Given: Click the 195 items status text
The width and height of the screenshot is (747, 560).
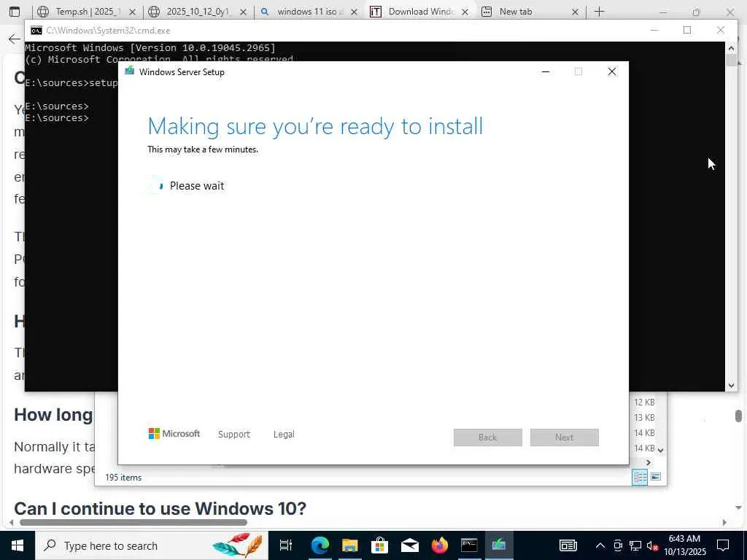Looking at the screenshot, I should point(123,477).
